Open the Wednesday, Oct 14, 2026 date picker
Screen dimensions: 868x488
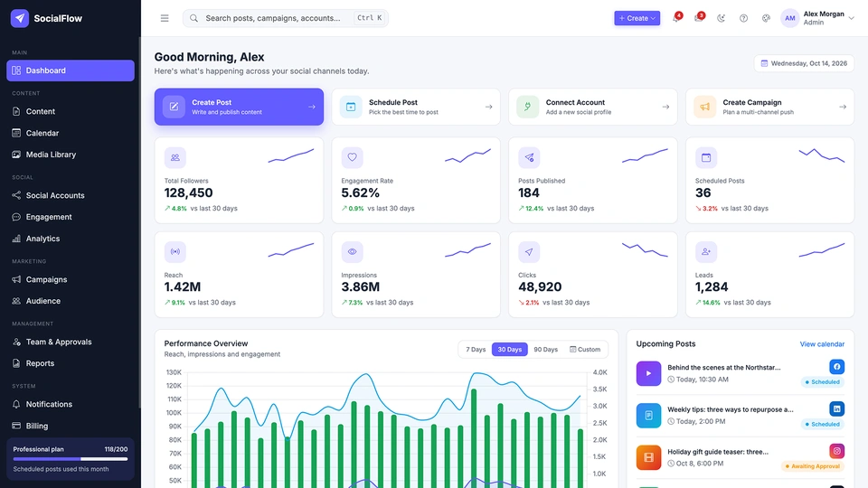point(804,63)
